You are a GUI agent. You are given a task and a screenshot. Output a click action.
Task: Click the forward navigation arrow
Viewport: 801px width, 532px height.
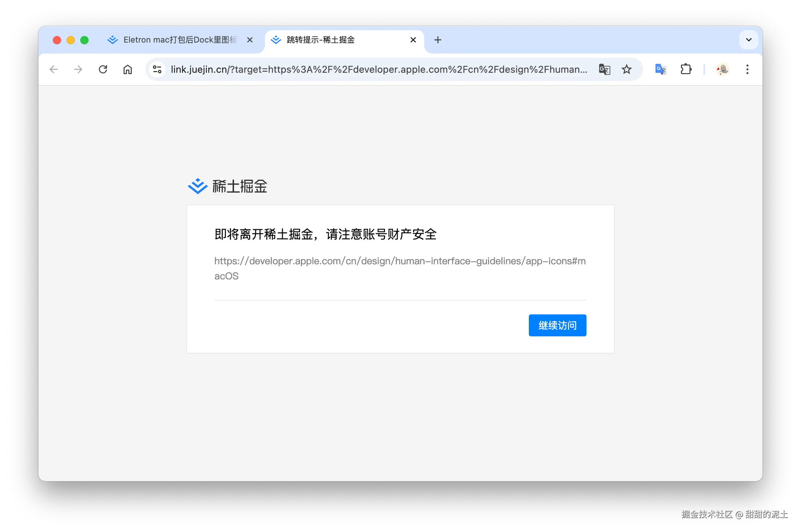click(x=78, y=69)
